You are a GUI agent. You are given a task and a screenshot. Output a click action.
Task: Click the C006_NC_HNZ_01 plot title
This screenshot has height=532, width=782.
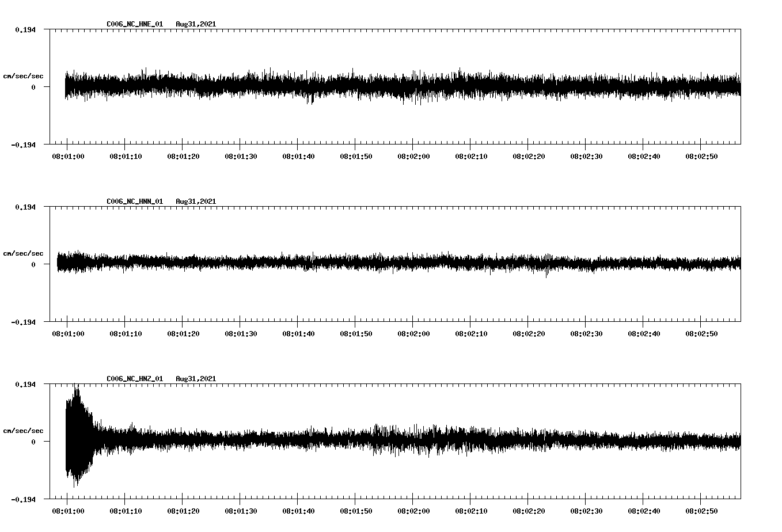(135, 379)
